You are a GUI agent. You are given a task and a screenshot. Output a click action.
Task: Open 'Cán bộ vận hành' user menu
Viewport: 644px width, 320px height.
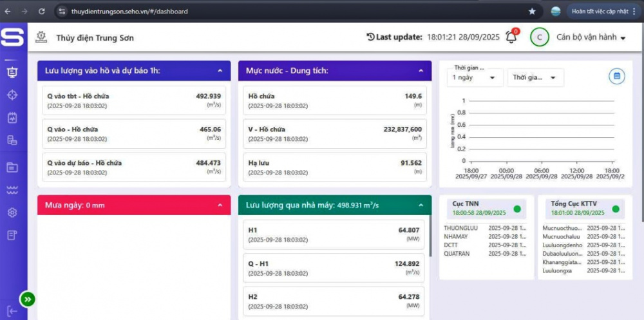click(x=591, y=37)
